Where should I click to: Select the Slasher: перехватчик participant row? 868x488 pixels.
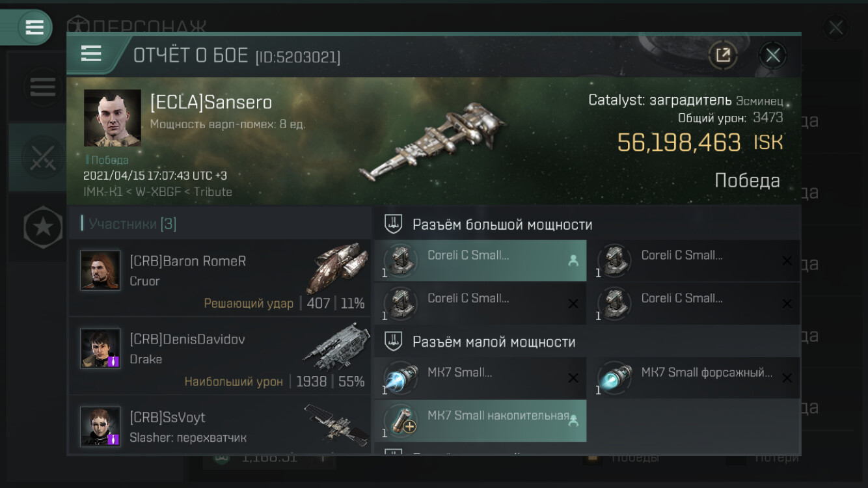coord(220,424)
